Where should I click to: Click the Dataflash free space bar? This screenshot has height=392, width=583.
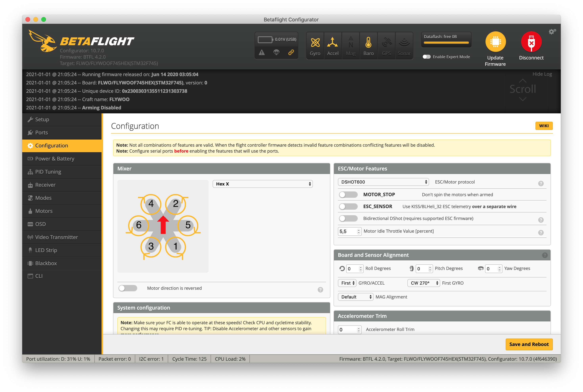pos(446,42)
